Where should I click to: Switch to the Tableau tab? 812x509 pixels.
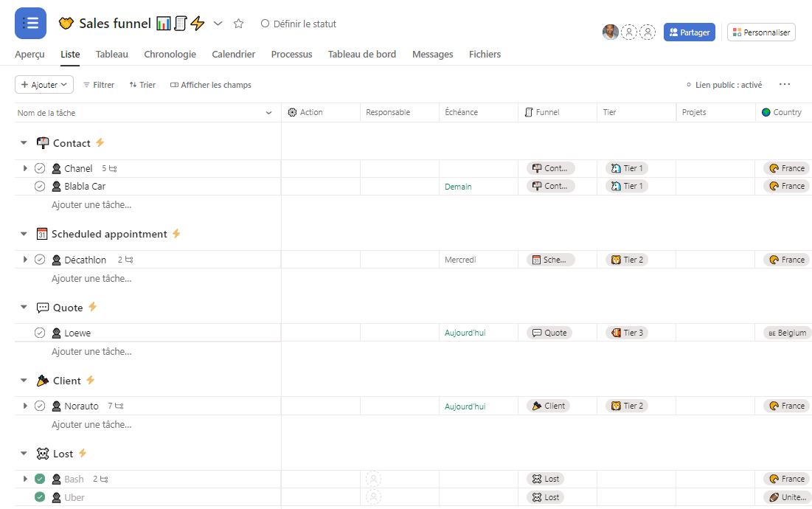click(x=111, y=54)
